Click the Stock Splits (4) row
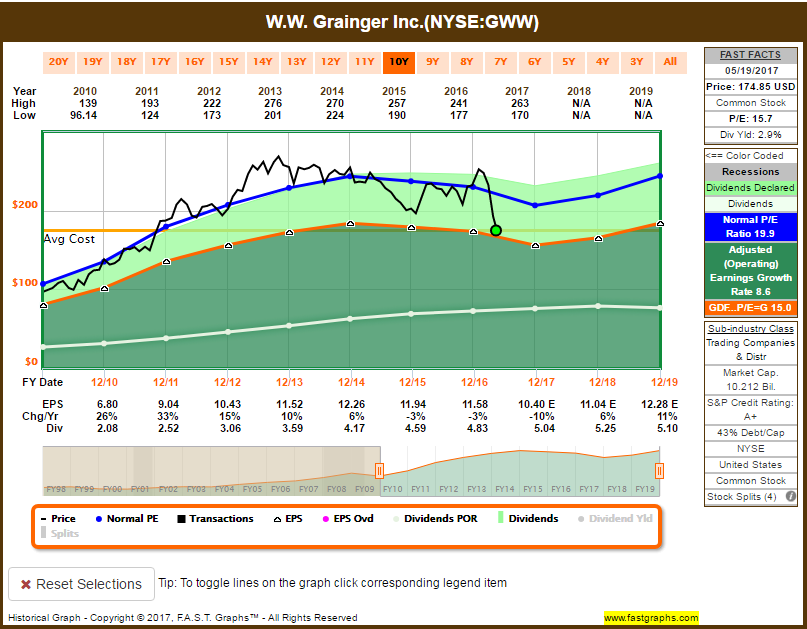 coord(750,497)
